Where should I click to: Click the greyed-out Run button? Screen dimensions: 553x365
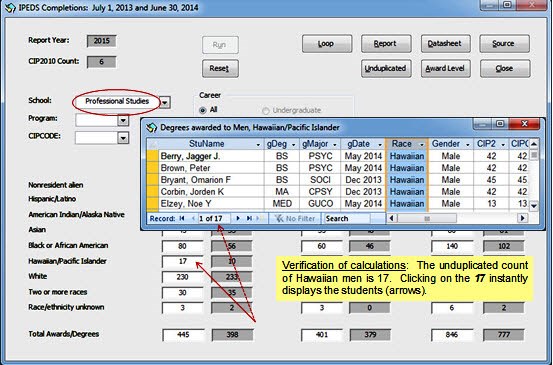pos(220,45)
